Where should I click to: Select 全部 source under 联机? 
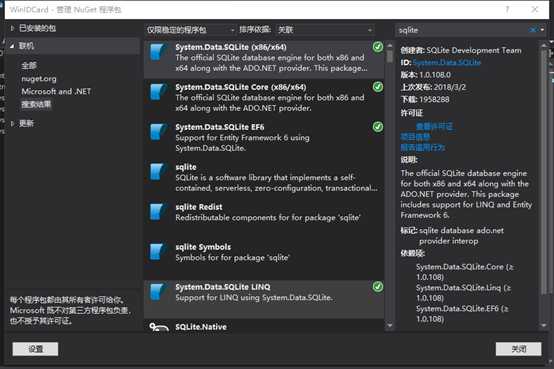point(29,65)
